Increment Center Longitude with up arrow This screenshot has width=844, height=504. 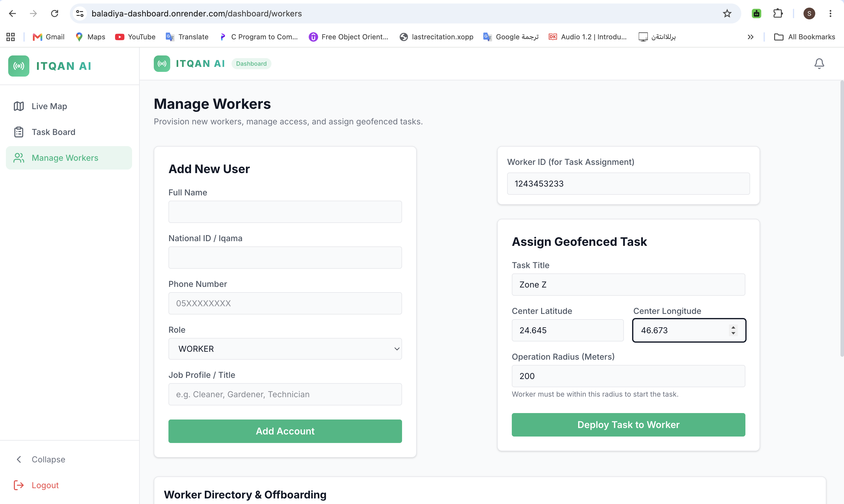coord(733,327)
